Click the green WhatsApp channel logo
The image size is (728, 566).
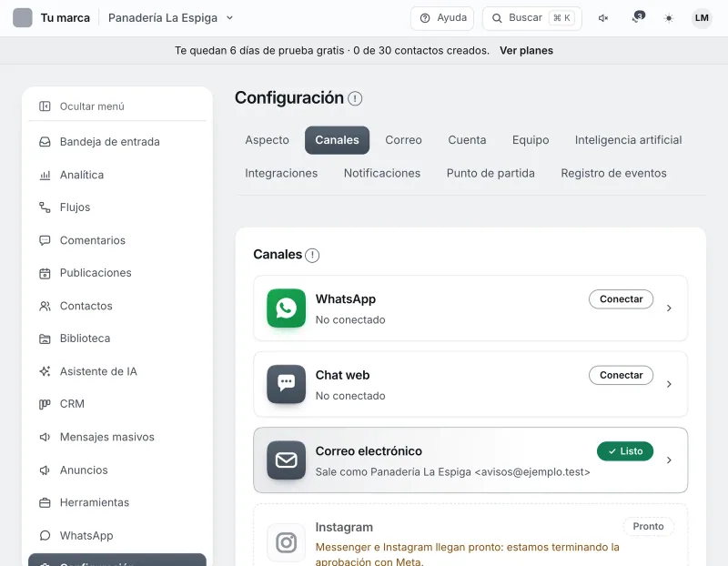287,308
